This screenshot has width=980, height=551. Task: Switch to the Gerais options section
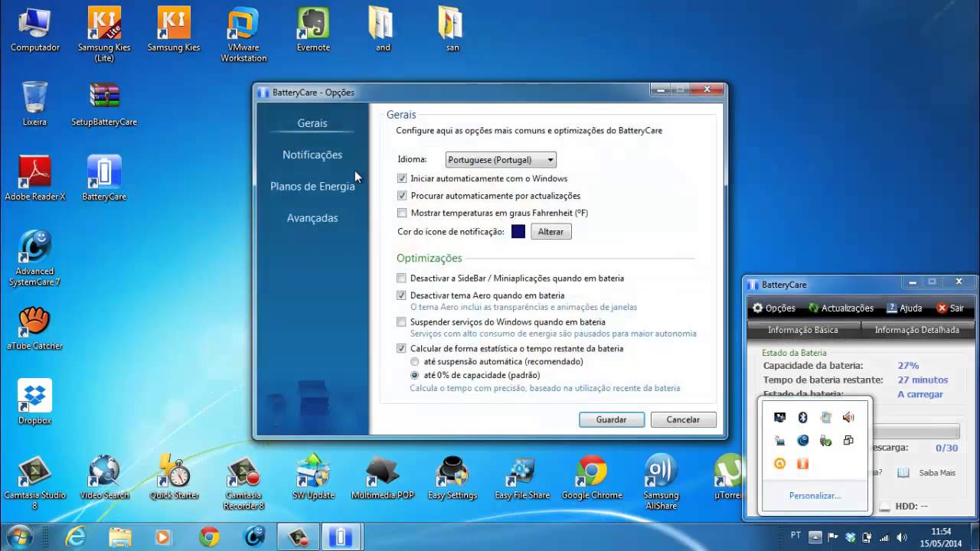point(312,123)
